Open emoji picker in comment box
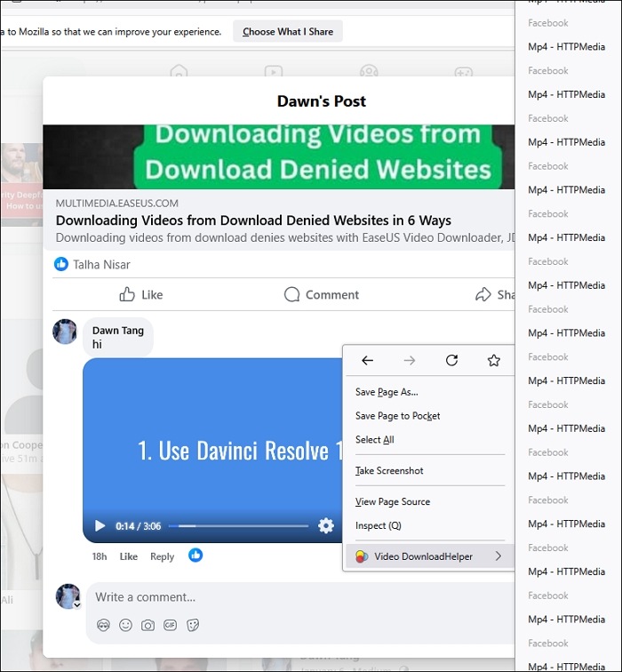 pyautogui.click(x=125, y=625)
